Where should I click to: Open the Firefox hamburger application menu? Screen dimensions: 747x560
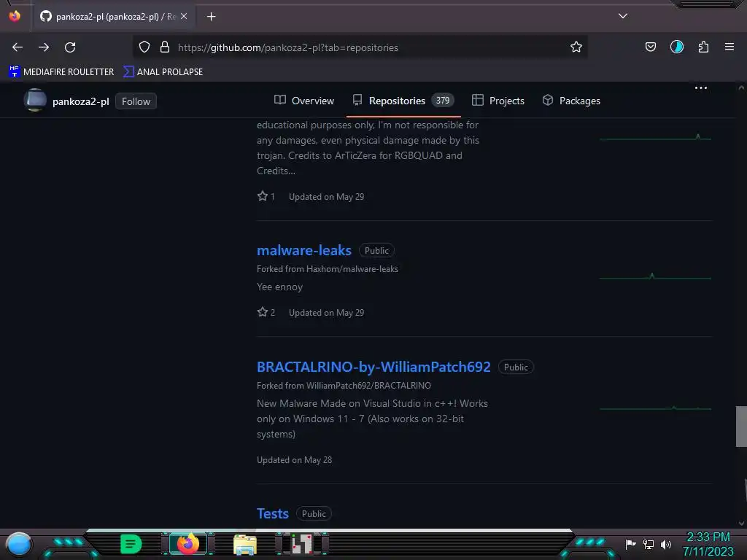(729, 47)
